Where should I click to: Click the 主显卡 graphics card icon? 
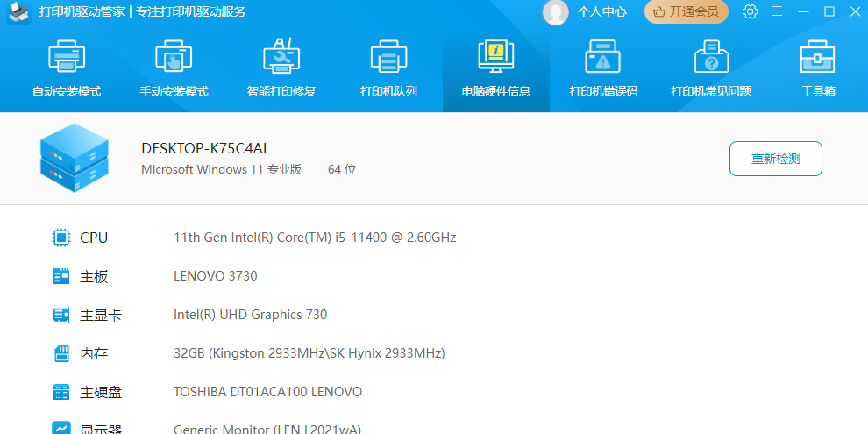[61, 315]
